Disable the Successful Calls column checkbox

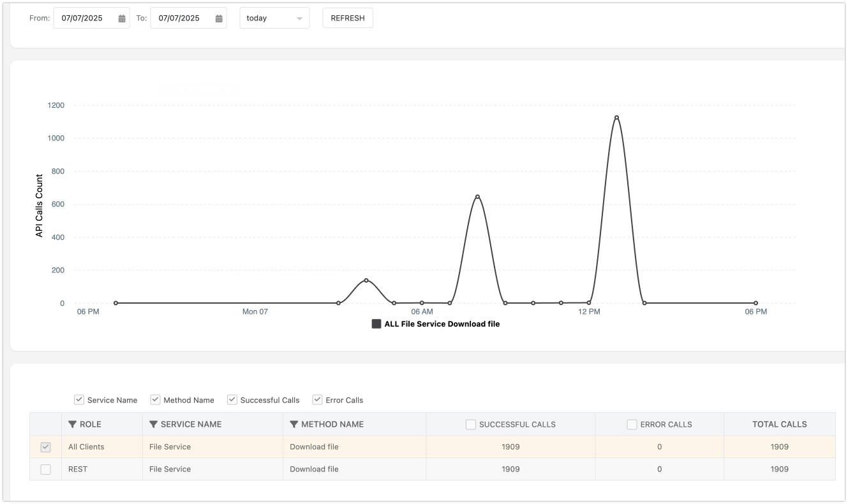(x=232, y=400)
